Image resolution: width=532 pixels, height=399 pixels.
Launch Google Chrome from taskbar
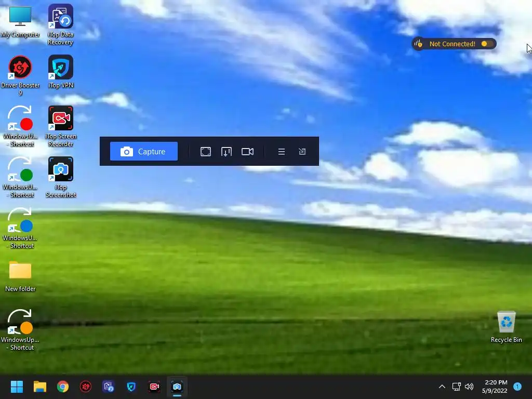(x=63, y=387)
